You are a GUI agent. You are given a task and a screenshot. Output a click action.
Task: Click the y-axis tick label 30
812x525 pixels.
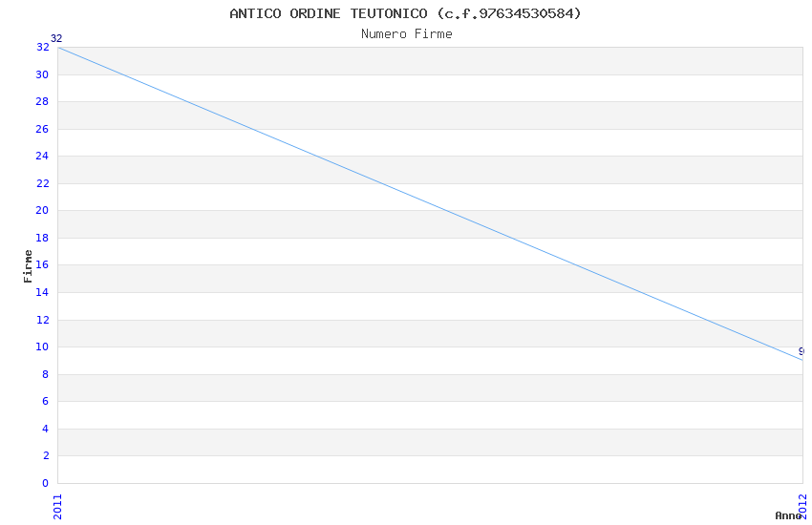(42, 74)
